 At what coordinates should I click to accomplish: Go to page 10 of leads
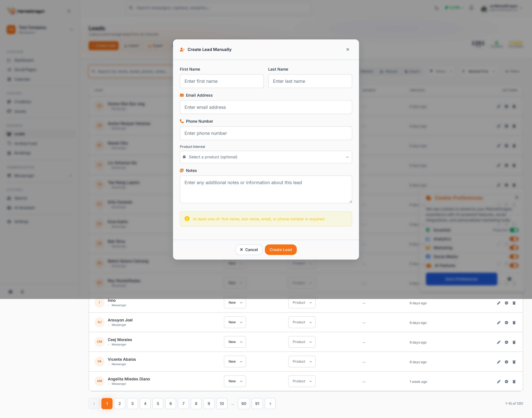point(222,404)
